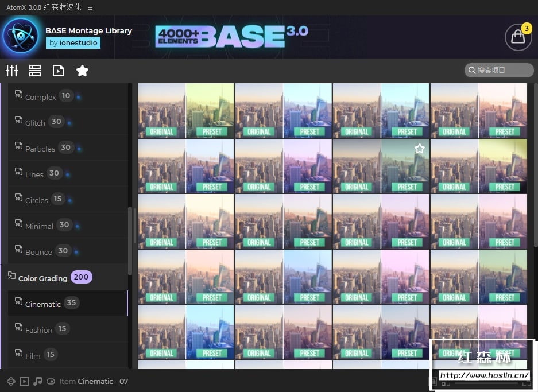Select the Complex category
Image resolution: width=538 pixels, height=392 pixels.
pos(68,96)
